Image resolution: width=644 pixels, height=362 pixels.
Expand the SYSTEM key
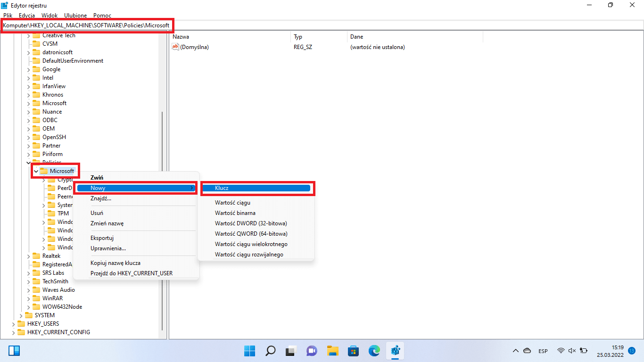click(x=21, y=315)
